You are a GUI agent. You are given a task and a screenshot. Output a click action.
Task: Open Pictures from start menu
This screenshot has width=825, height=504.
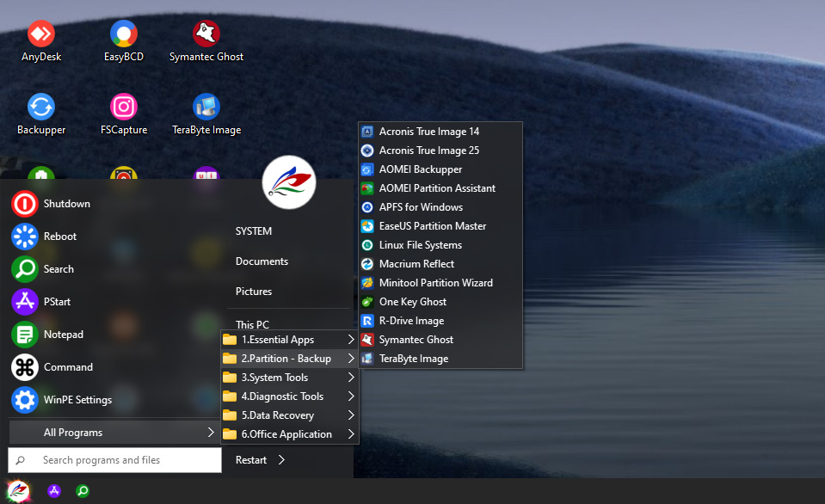[254, 292]
